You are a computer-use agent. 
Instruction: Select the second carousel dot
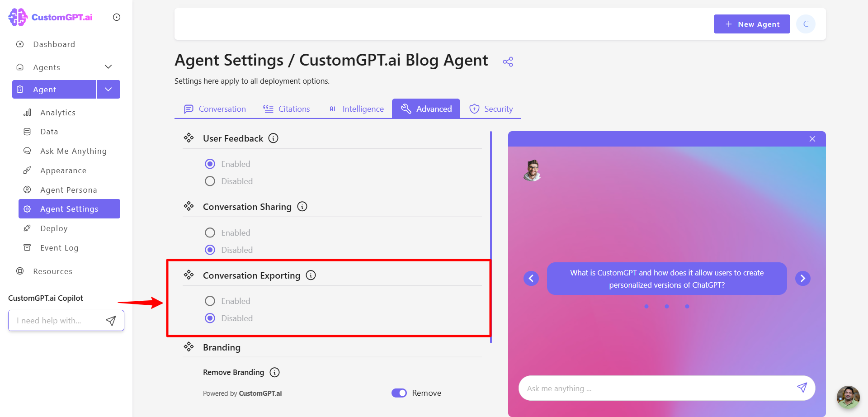[x=667, y=307]
